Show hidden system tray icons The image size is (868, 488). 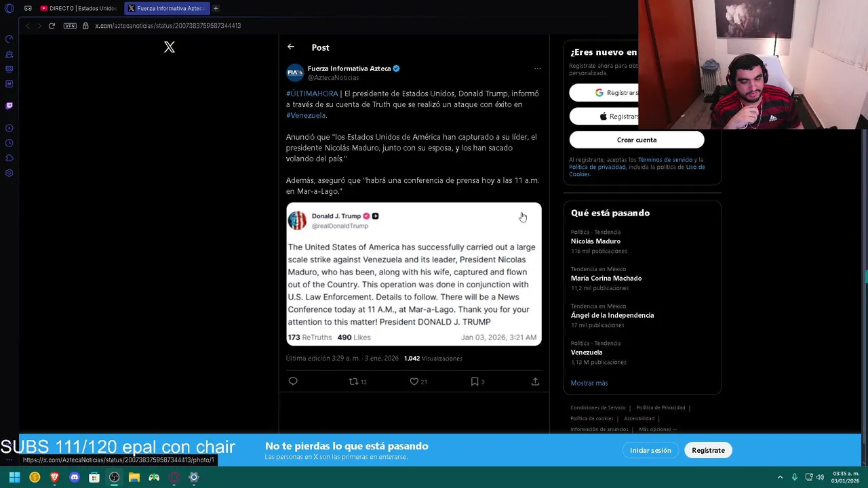(780, 477)
